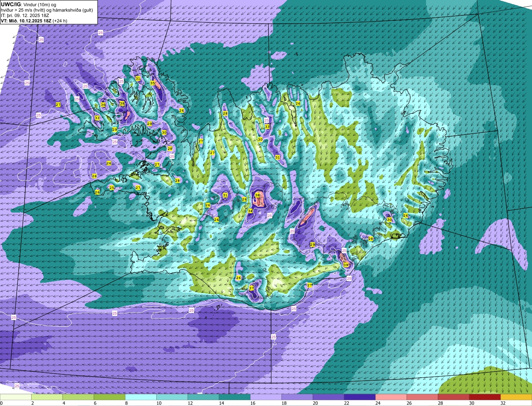Click the yellow gust label 39 on map
Image resolution: width=532 pixels, height=406 pixels.
click(x=346, y=264)
